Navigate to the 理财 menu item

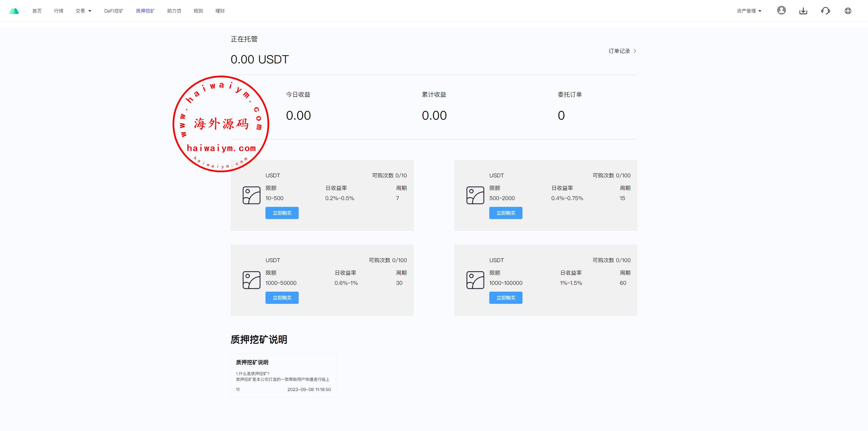pos(220,11)
